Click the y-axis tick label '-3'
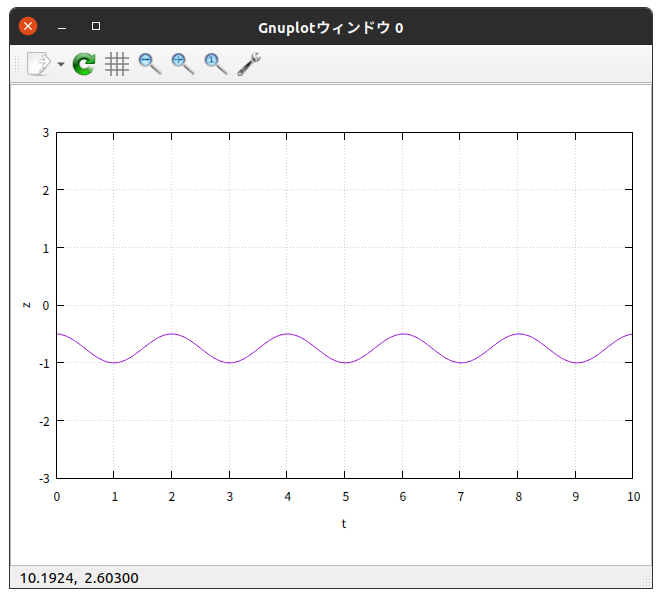Screen dimensions: 662x598 pos(44,478)
